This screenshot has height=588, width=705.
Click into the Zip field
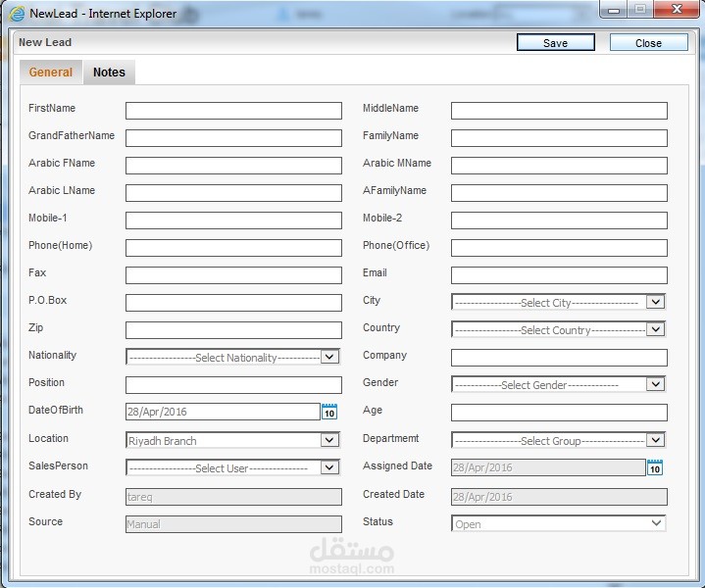click(x=233, y=330)
